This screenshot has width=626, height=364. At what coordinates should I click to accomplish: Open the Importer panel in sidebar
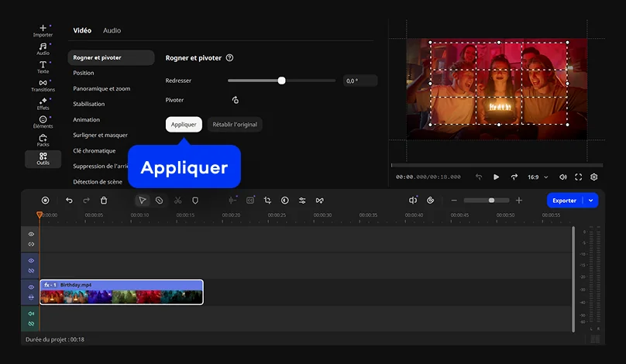[43, 30]
